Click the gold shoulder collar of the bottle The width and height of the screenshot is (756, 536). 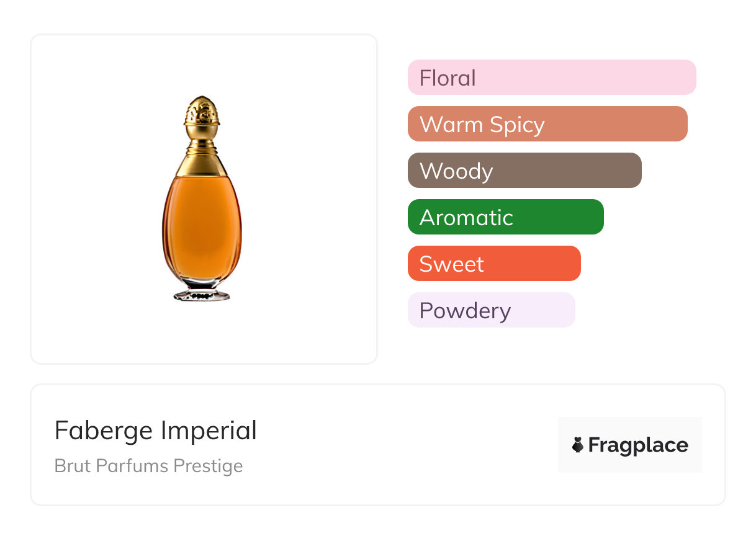coord(201,166)
